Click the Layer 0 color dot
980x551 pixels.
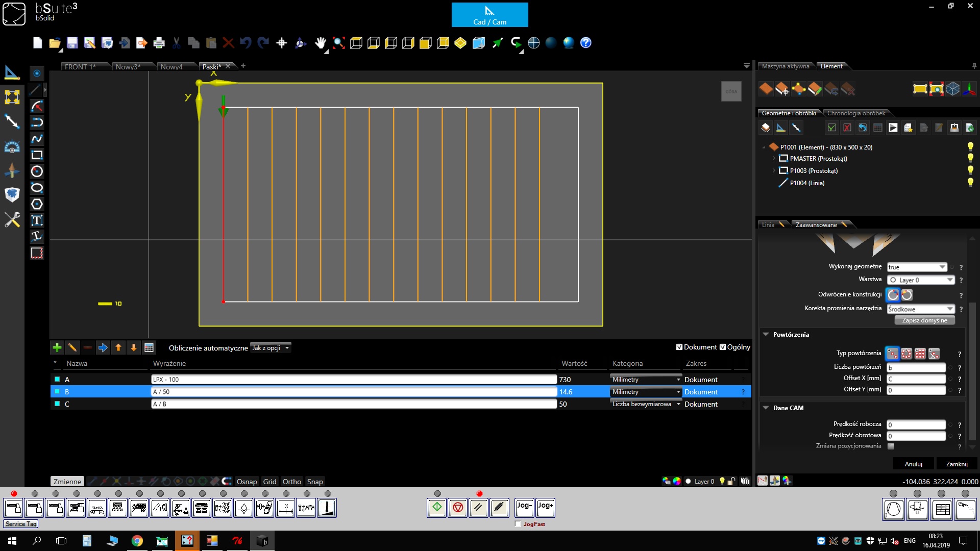688,481
